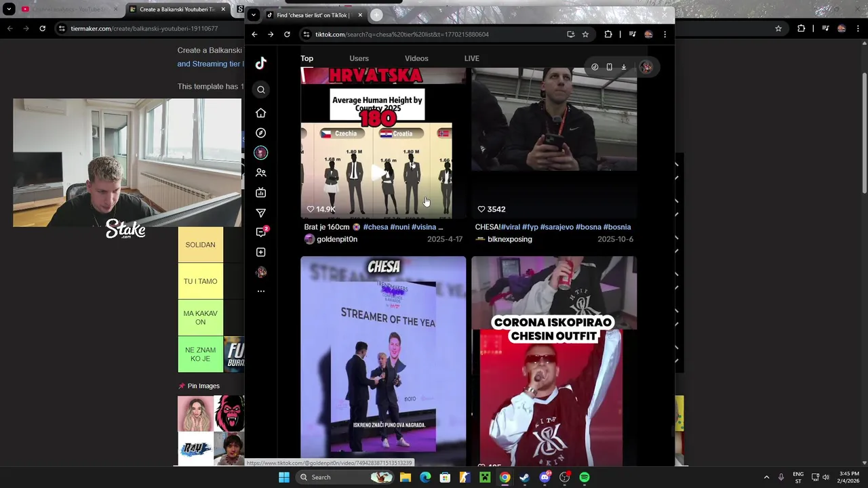
Task: Click the get coins icon in top pill
Action: coord(595,67)
